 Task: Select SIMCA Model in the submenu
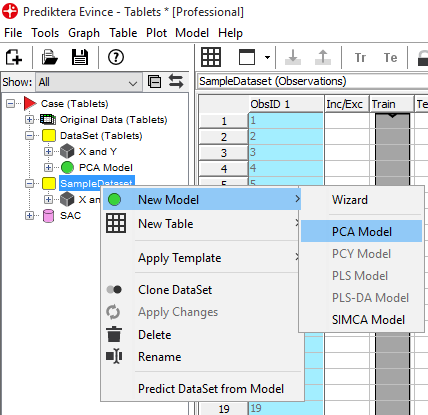(x=368, y=320)
